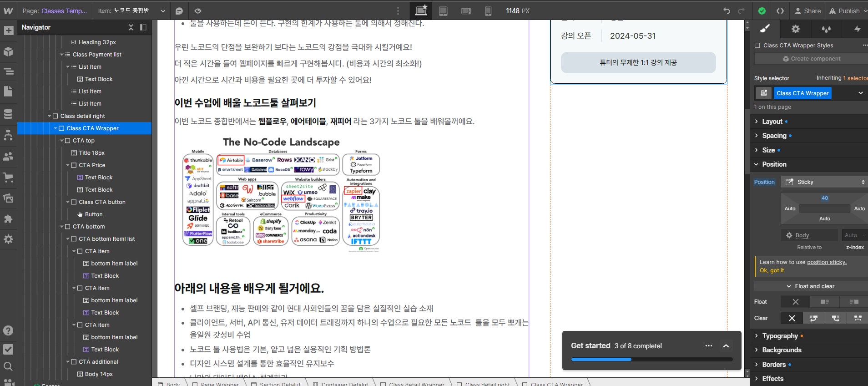Screen dimensions: 868x386
Task: Dismiss tip with Ok, got it
Action: coord(772,270)
